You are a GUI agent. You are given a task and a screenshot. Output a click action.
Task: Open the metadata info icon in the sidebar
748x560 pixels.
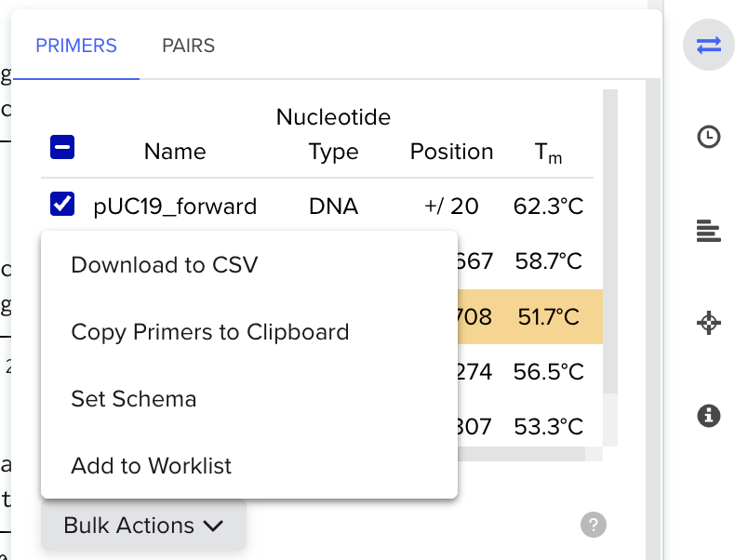coord(708,416)
